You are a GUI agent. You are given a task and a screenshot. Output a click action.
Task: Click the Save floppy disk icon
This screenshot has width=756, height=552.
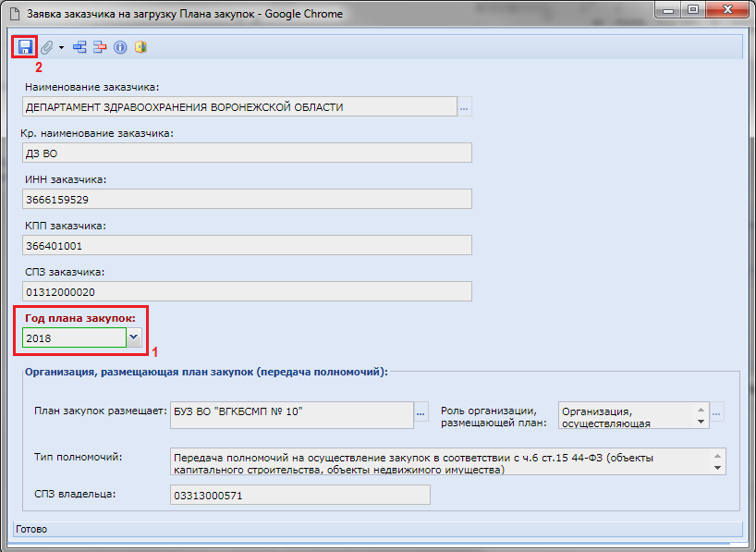(x=25, y=47)
